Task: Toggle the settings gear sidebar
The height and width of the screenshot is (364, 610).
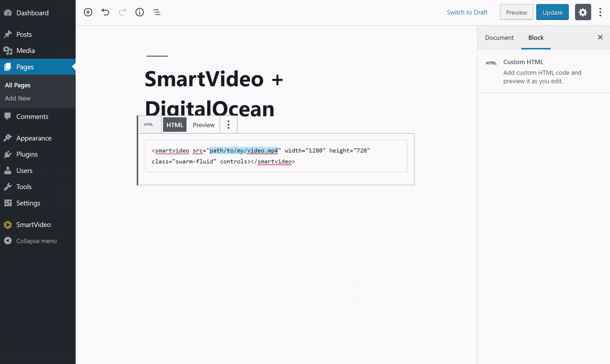Action: pos(583,12)
